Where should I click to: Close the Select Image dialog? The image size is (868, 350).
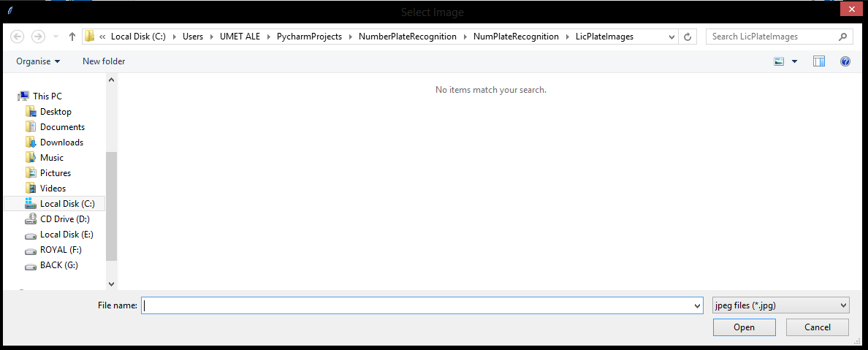pyautogui.click(x=852, y=10)
